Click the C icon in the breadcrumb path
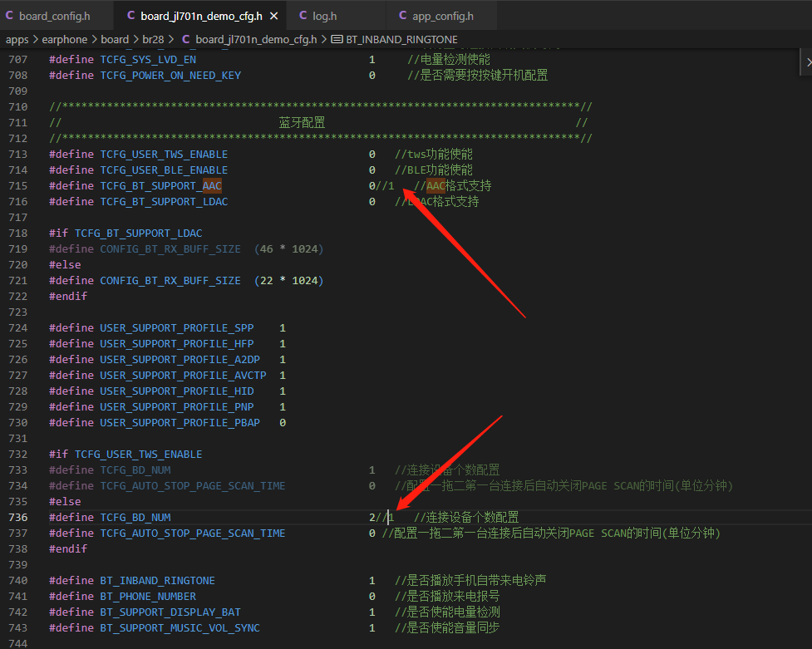The image size is (812, 649). pyautogui.click(x=186, y=39)
